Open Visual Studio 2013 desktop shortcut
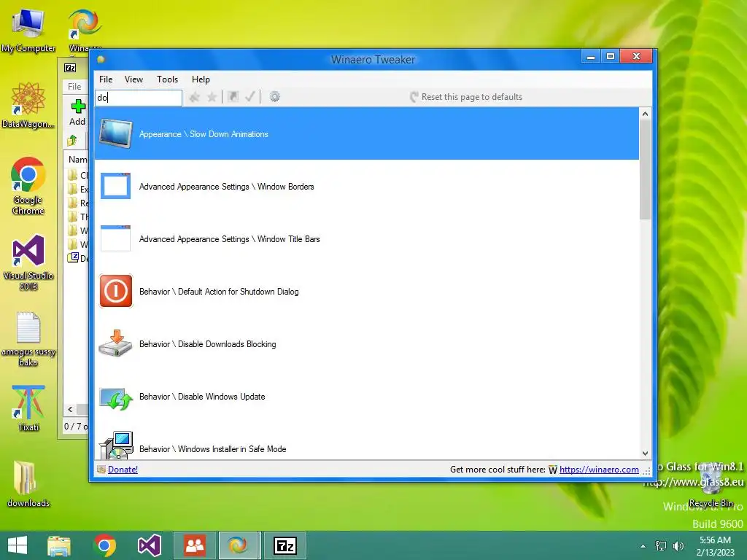Image resolution: width=747 pixels, height=560 pixels. (28, 262)
